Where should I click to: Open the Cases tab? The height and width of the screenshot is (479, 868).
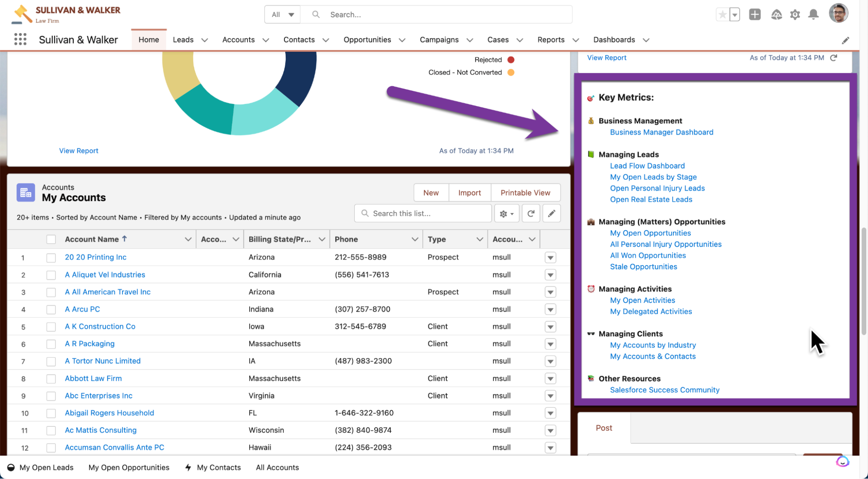coord(498,40)
